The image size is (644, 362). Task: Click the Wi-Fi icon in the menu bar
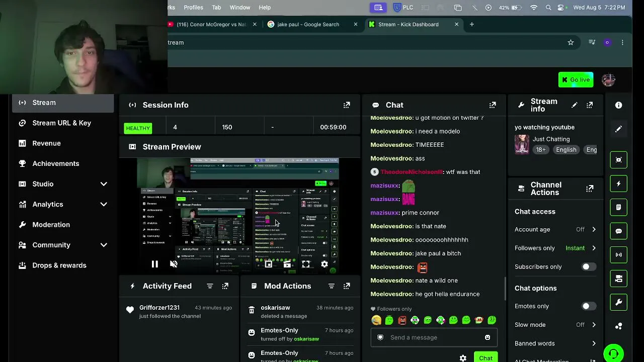(534, 8)
